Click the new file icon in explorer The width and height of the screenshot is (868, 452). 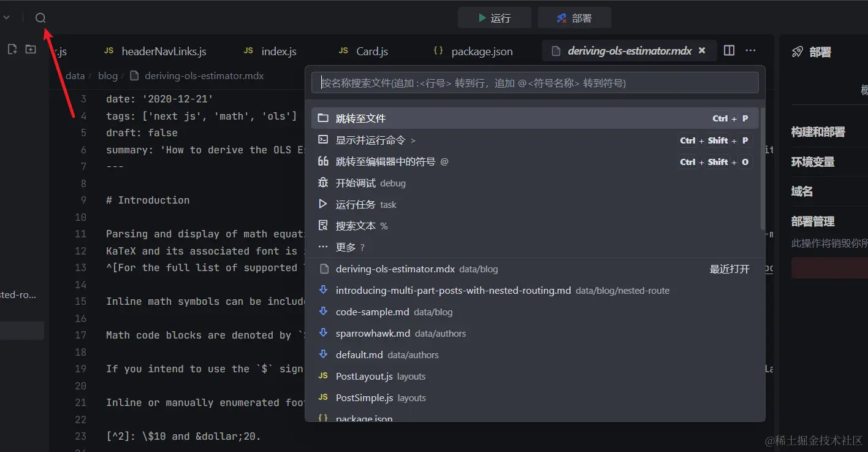[x=12, y=49]
